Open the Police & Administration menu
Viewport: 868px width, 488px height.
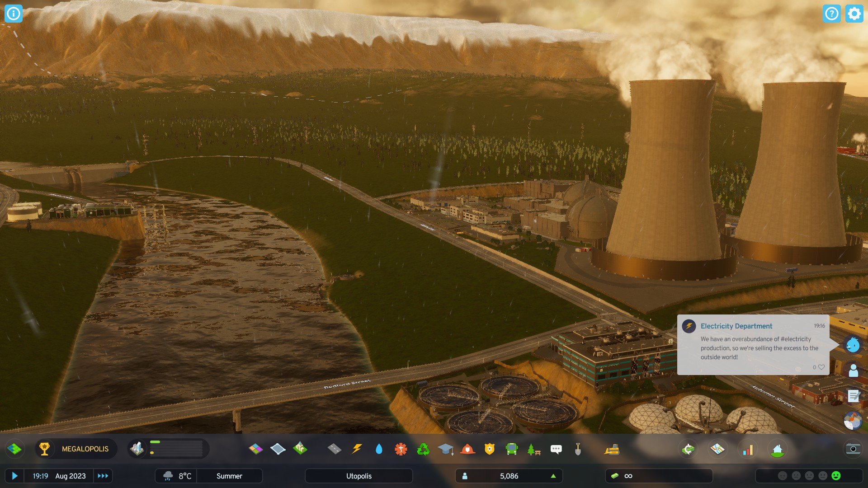490,449
